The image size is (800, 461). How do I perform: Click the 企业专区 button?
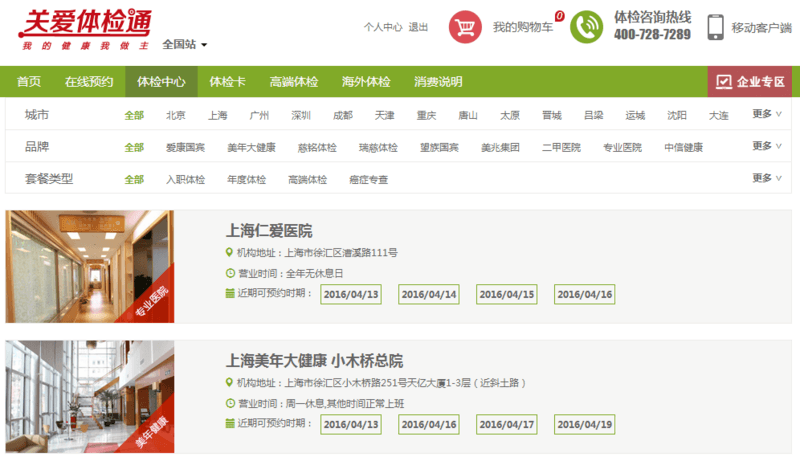[x=750, y=82]
